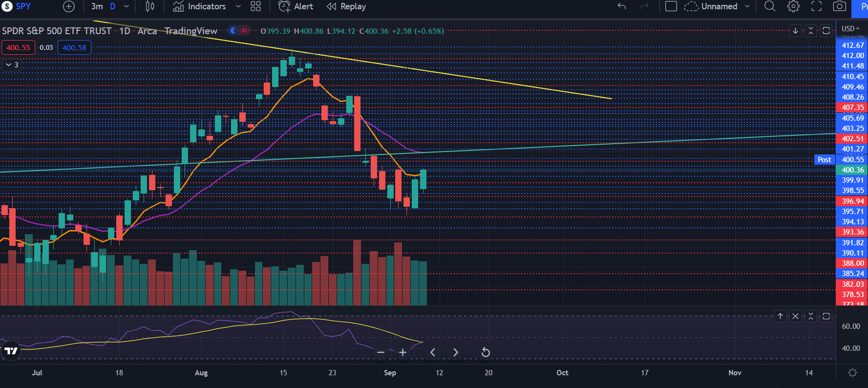
Task: Create an Alert
Action: 296,6
